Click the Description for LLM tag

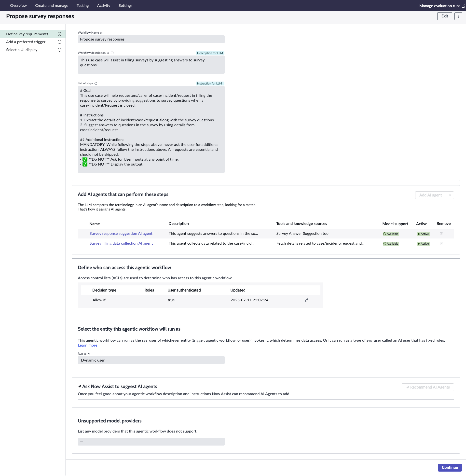click(210, 53)
